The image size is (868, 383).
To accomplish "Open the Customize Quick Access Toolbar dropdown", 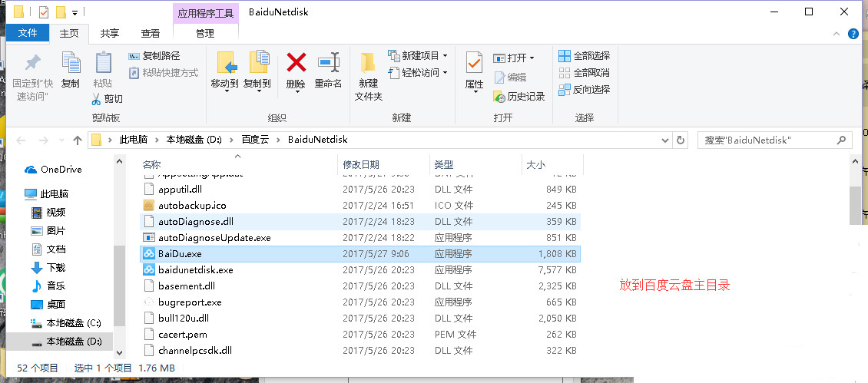I will click(75, 12).
